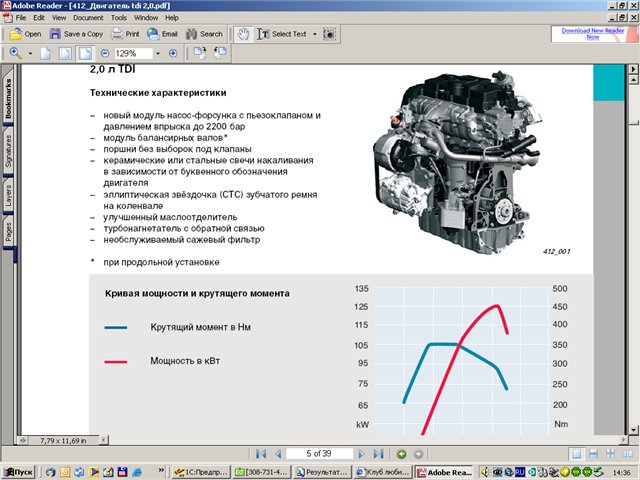Switch to Facing pages layout
The width and height of the screenshot is (640, 480).
[627, 454]
